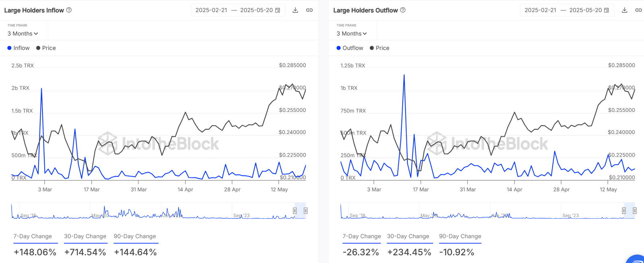Download the Large Holders Inflow chart
The height and width of the screenshot is (263, 644).
click(295, 10)
